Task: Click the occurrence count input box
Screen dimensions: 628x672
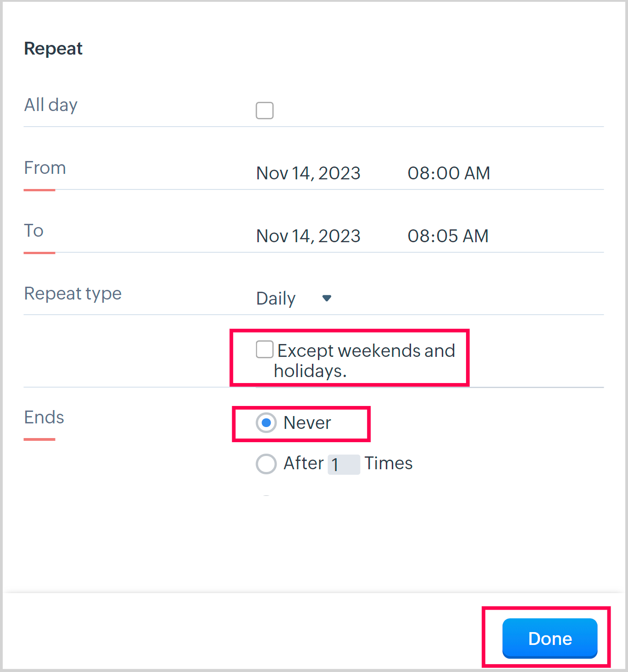Action: 344,464
